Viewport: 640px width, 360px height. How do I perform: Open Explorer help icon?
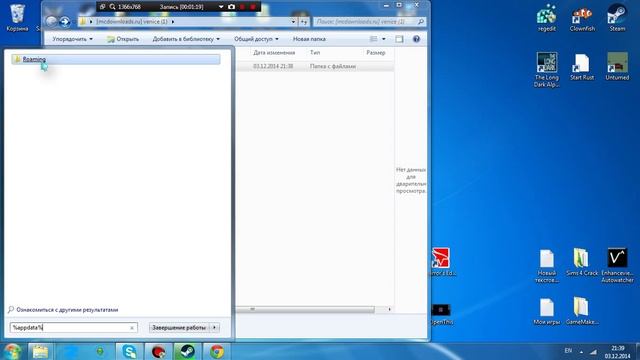tap(416, 39)
